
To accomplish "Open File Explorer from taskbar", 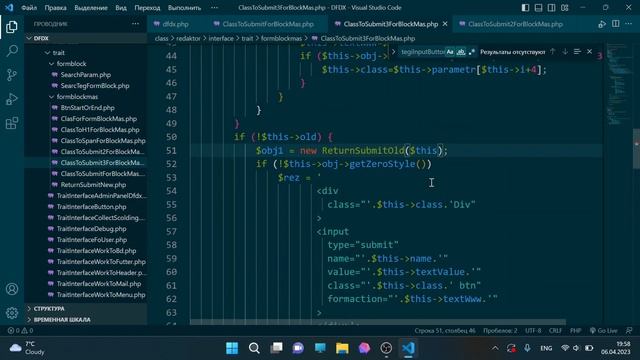I will pyautogui.click(x=342, y=348).
